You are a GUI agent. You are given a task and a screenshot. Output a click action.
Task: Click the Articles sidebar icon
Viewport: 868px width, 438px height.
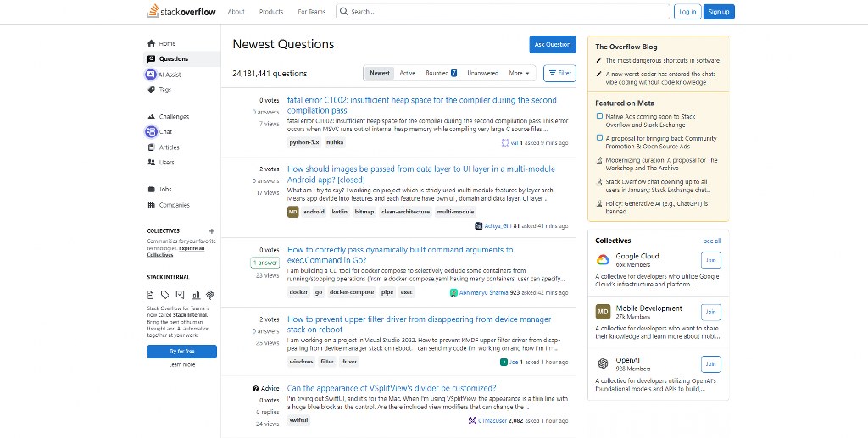[x=151, y=147]
